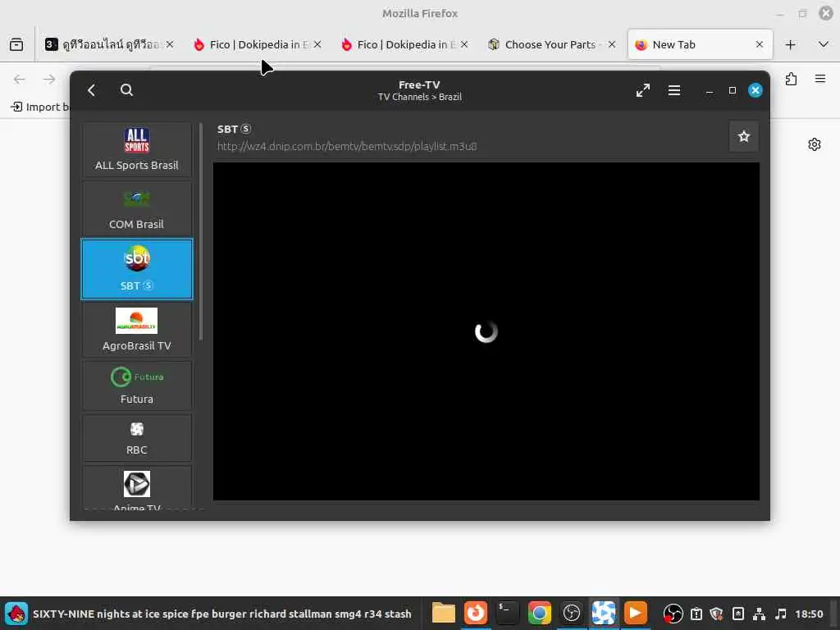Viewport: 840px width, 630px height.
Task: Open the security shield tray icon
Action: [x=716, y=614]
